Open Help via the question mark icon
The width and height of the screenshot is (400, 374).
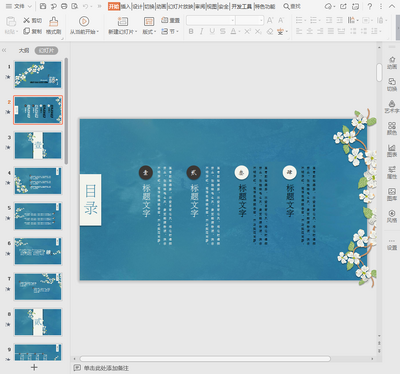pos(369,6)
